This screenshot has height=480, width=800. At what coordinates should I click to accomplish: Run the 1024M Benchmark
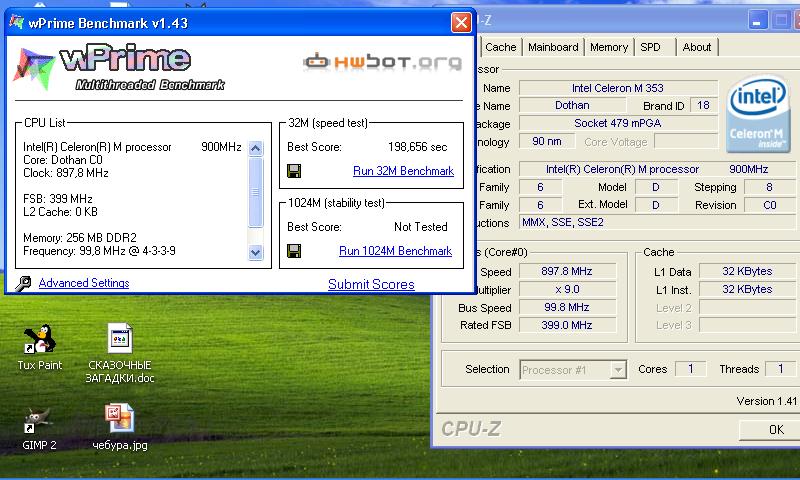[395, 251]
